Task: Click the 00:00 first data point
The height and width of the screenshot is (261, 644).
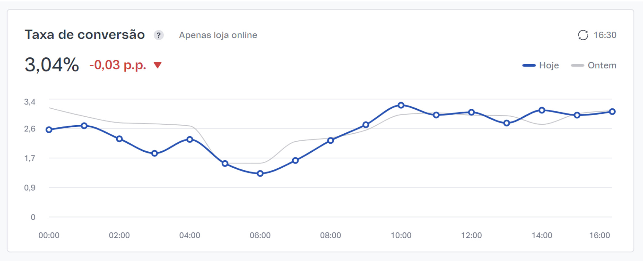Action: pos(49,130)
